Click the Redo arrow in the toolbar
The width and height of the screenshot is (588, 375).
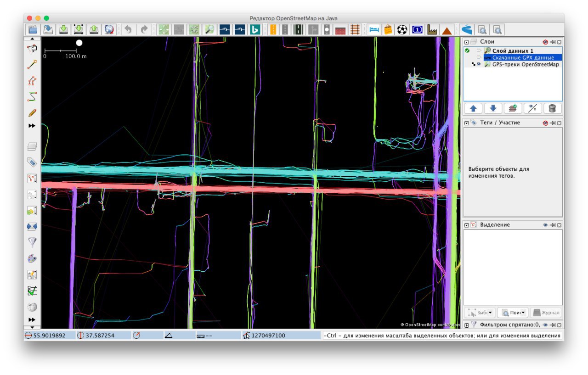pos(144,30)
